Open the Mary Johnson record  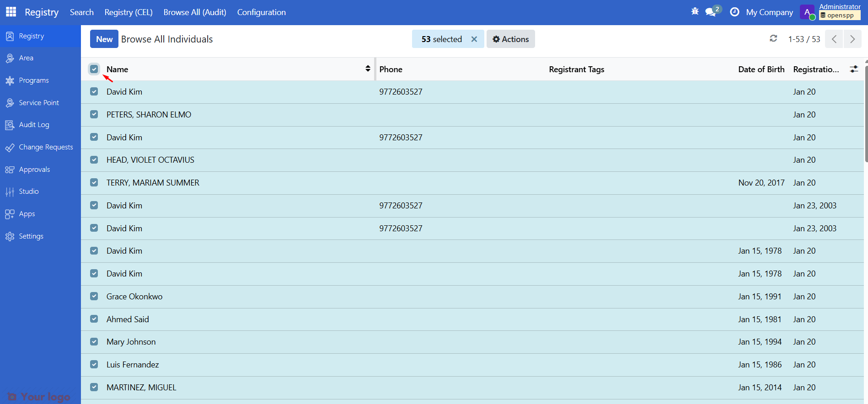131,342
